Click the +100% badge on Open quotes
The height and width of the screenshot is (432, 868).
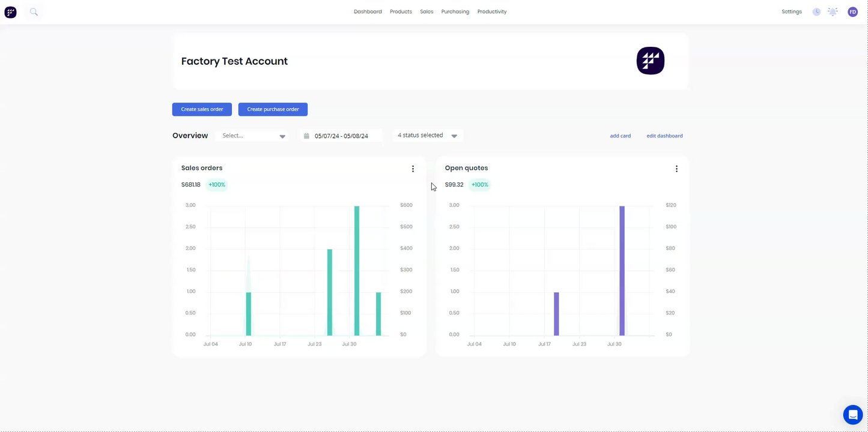480,185
